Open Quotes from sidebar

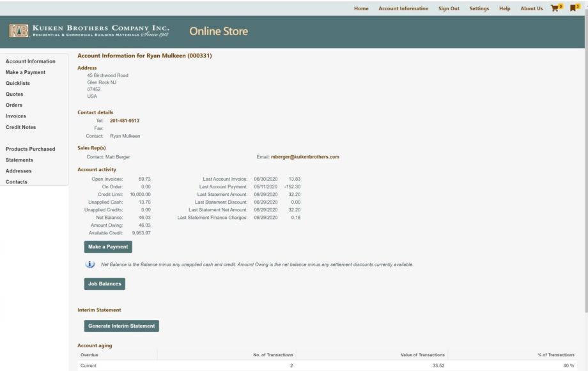pyautogui.click(x=14, y=94)
